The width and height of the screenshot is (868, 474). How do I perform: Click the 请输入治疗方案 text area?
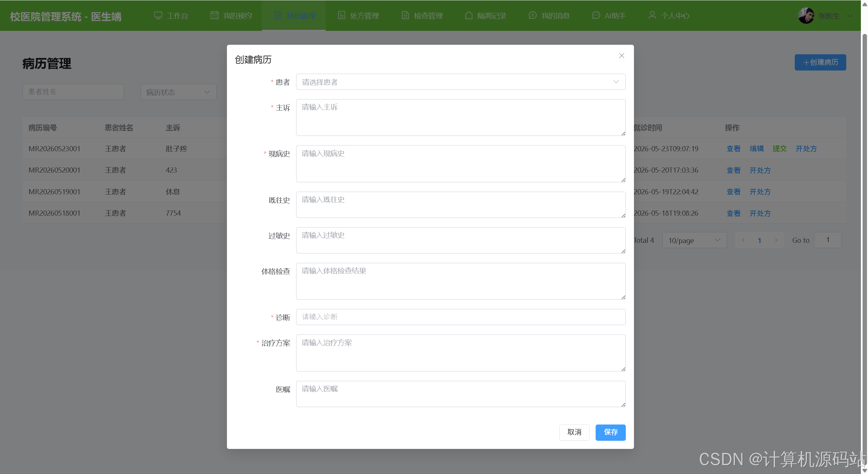[461, 353]
